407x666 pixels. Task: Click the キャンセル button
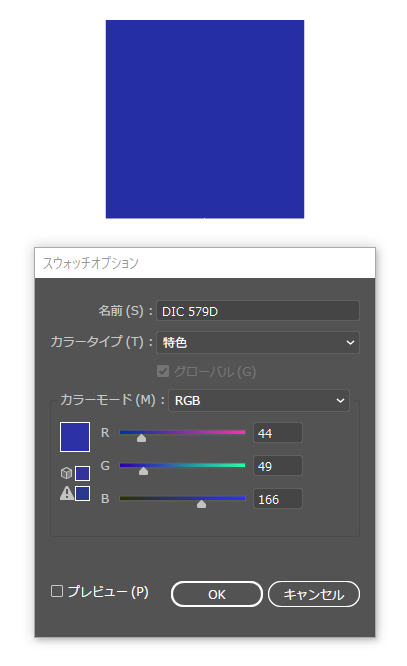[314, 594]
